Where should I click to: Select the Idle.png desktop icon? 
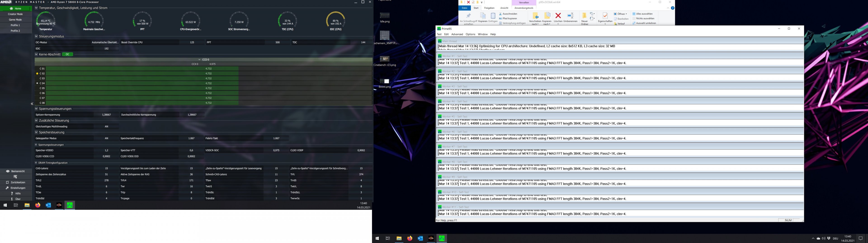pyautogui.click(x=384, y=17)
